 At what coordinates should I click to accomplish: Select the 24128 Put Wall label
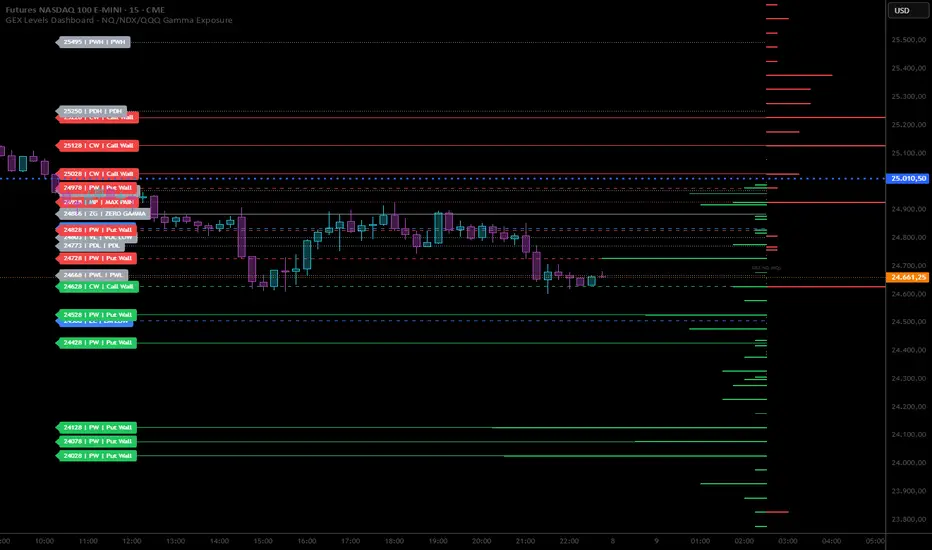coord(97,428)
